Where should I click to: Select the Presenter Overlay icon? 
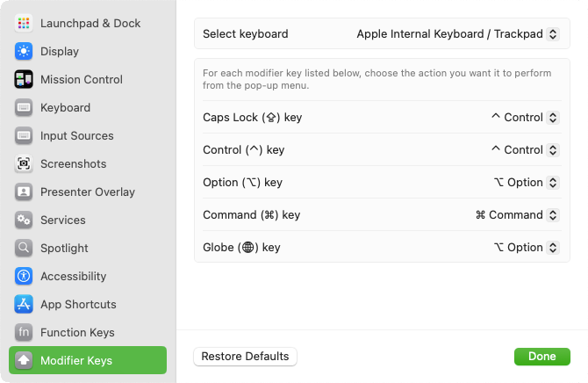point(24,192)
